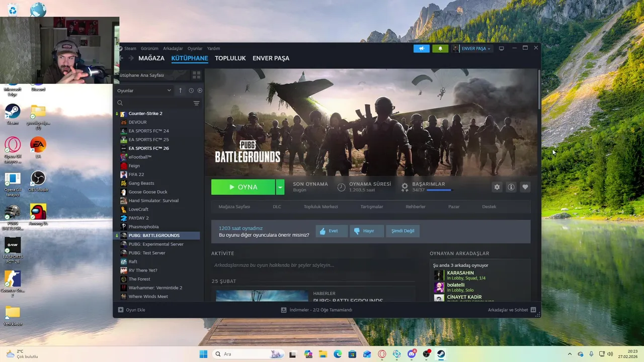Open Discord from the taskbar

pyautogui.click(x=412, y=354)
